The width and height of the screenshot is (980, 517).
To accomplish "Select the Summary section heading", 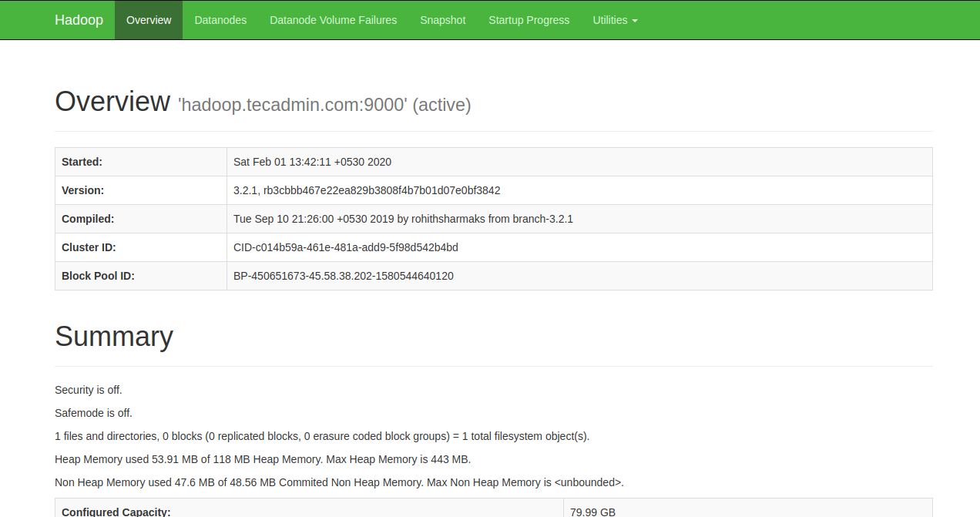I will [114, 337].
